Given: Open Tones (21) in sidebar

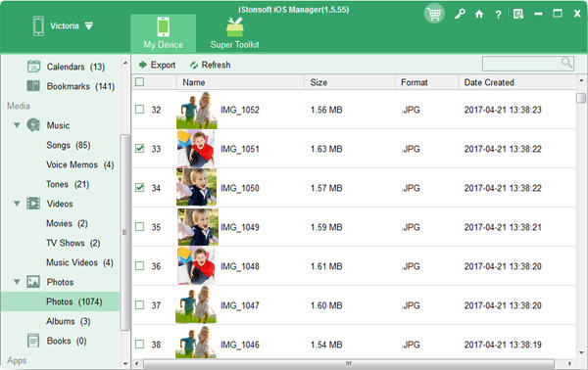Looking at the screenshot, I should 68,184.
